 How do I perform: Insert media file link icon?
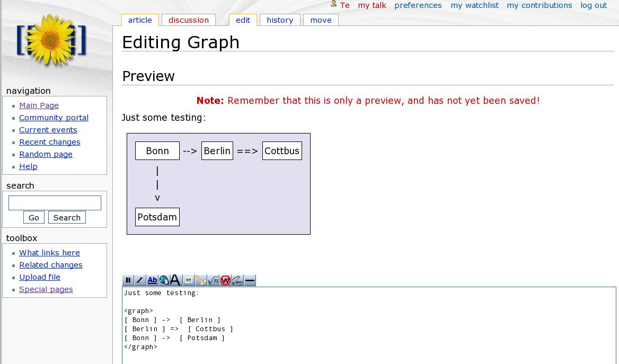coord(201,280)
